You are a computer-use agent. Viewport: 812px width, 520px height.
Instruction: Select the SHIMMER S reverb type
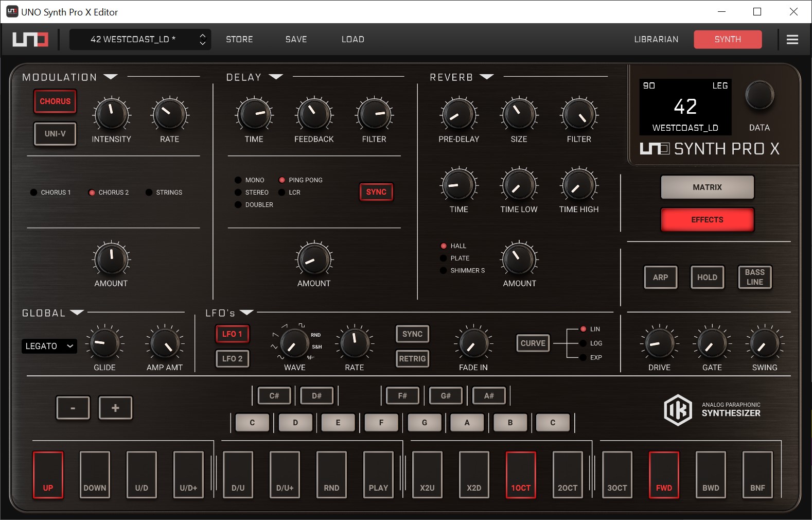point(463,271)
